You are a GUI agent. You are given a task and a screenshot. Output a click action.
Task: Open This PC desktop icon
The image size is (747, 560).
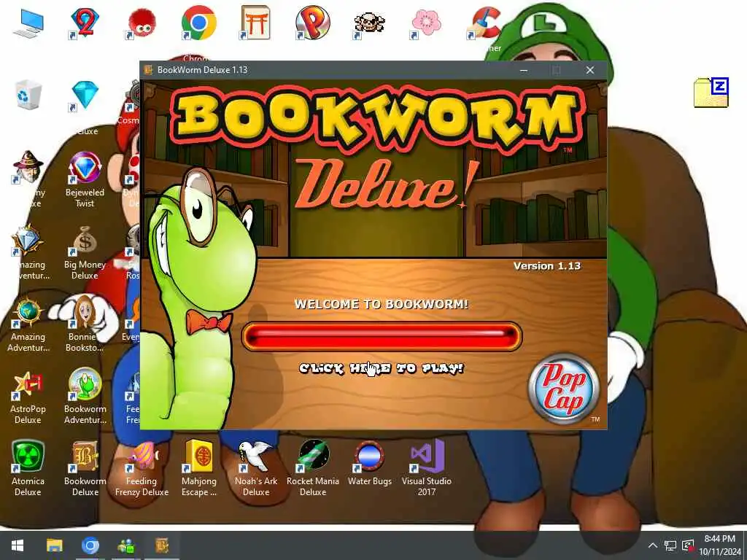(28, 23)
